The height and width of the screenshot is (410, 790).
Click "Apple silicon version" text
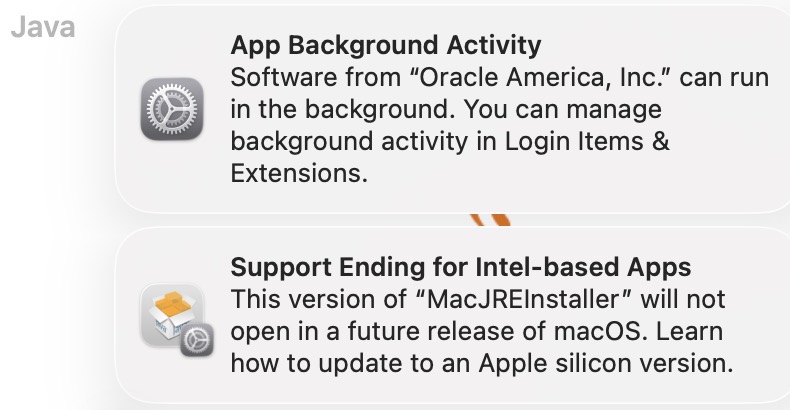tap(606, 363)
